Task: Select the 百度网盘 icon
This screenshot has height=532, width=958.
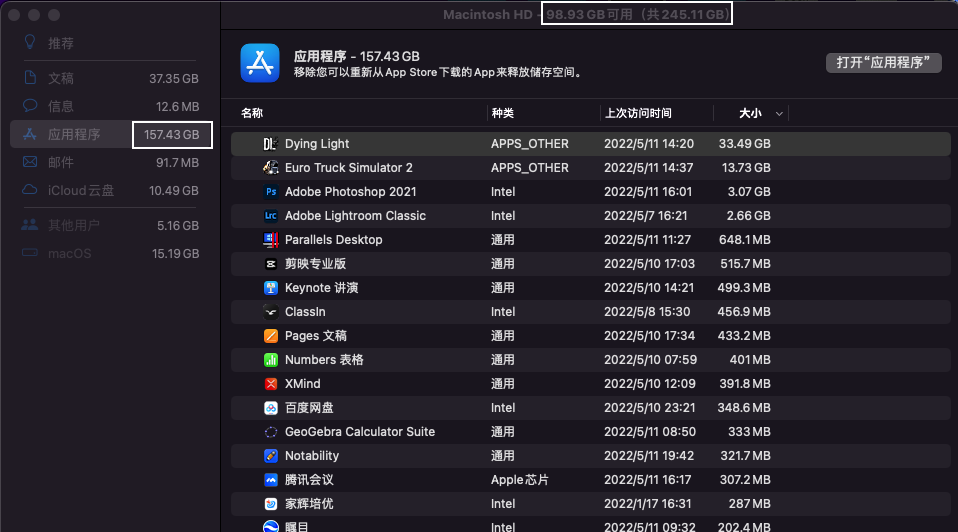Action: click(270, 408)
